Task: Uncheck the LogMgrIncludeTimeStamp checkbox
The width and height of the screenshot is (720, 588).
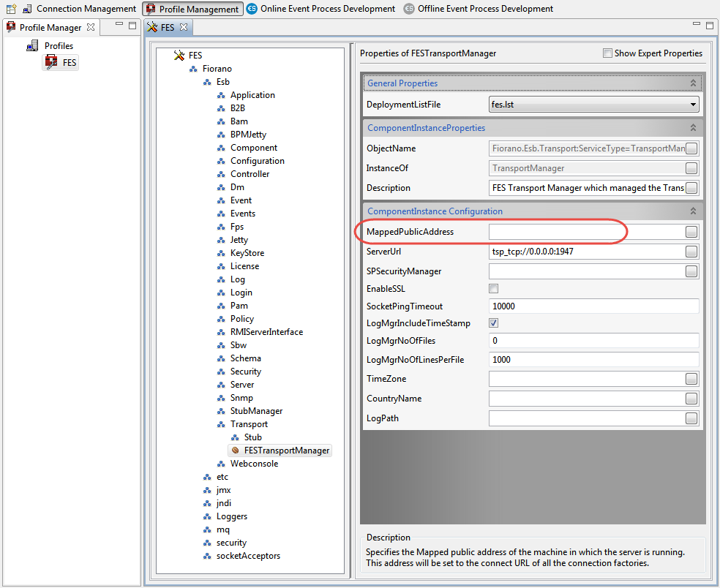Action: pyautogui.click(x=494, y=323)
